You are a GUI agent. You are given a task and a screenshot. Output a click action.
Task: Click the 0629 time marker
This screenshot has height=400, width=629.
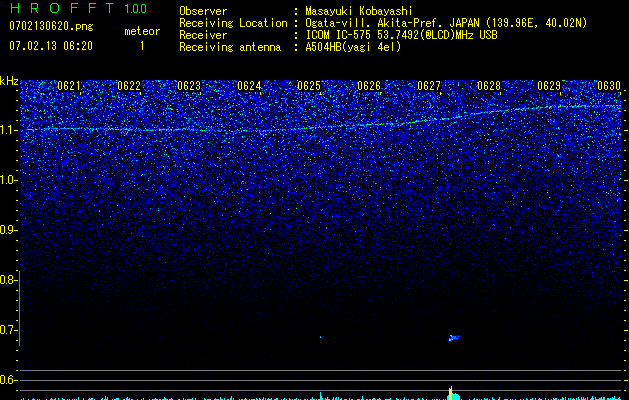(x=549, y=86)
